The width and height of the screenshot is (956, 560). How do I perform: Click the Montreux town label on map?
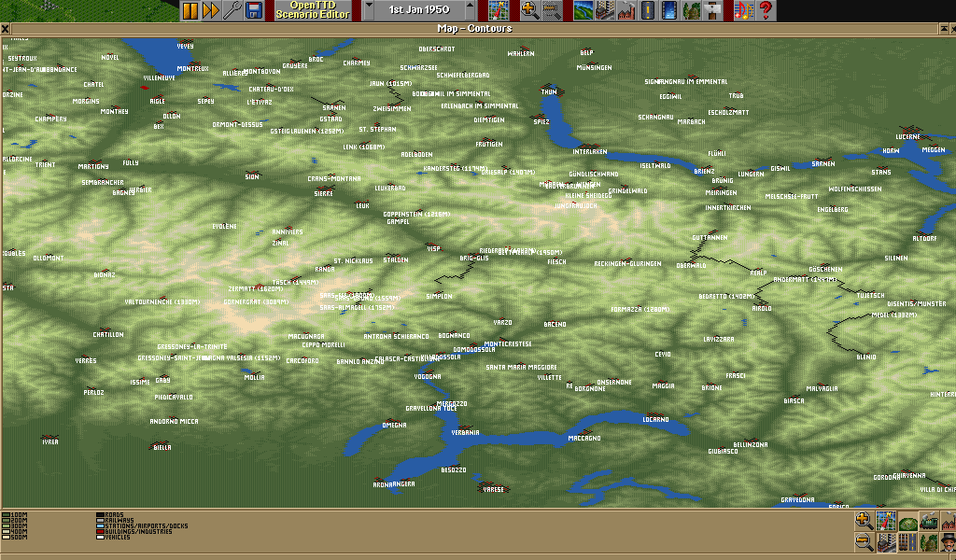point(192,68)
